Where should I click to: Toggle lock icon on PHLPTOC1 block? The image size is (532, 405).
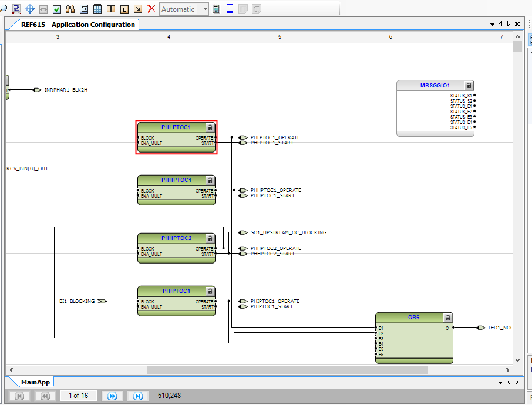click(x=210, y=127)
